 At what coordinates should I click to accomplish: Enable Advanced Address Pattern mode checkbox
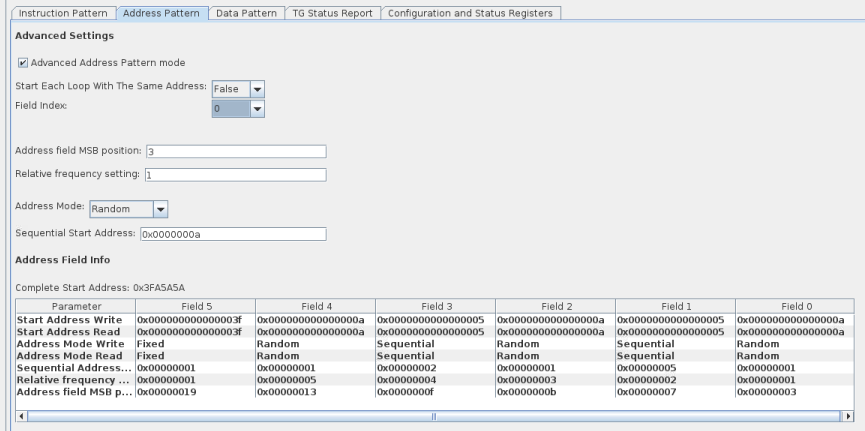pos(23,63)
